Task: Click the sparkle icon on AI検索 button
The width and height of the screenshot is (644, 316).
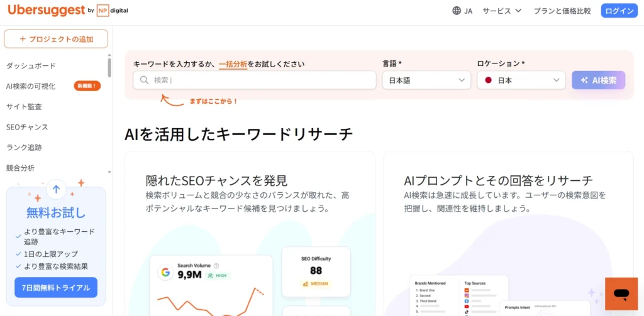Action: (x=584, y=80)
